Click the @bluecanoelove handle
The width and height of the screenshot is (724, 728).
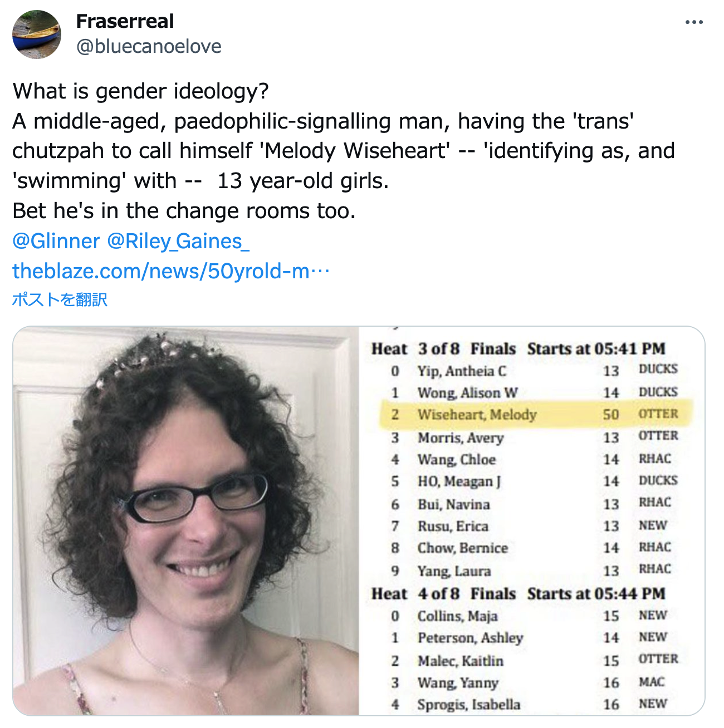click(x=149, y=46)
